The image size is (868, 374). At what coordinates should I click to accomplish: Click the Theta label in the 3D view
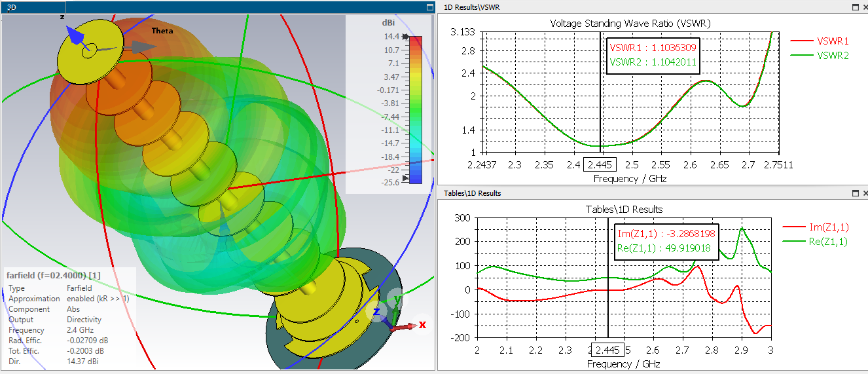(x=162, y=31)
